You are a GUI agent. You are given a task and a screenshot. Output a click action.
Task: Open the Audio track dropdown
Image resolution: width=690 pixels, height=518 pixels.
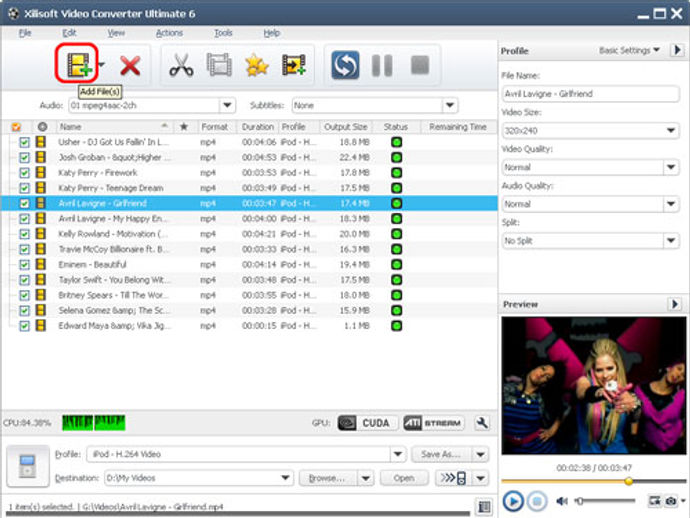point(228,106)
